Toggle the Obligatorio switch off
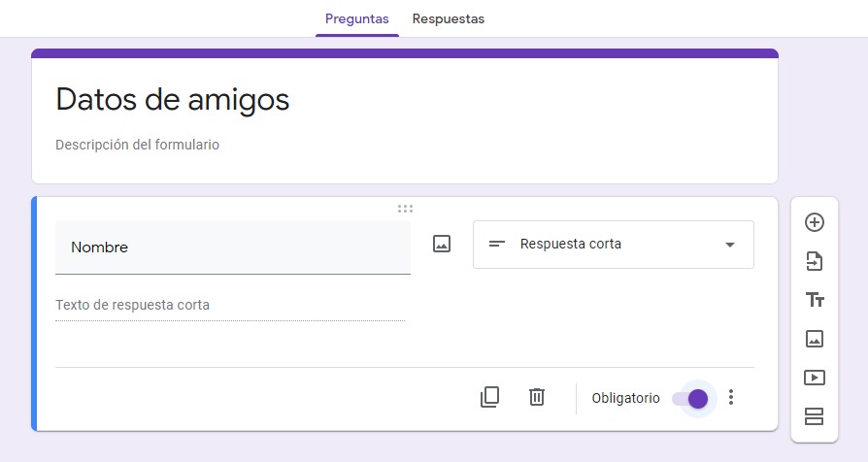Viewport: 868px width, 462px height. tap(690, 399)
